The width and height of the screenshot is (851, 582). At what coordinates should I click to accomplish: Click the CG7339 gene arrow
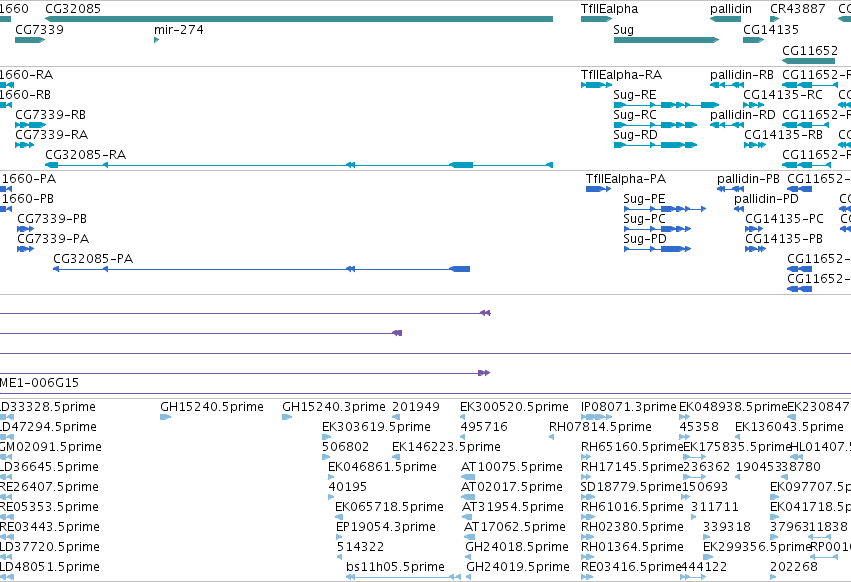tap(30, 40)
